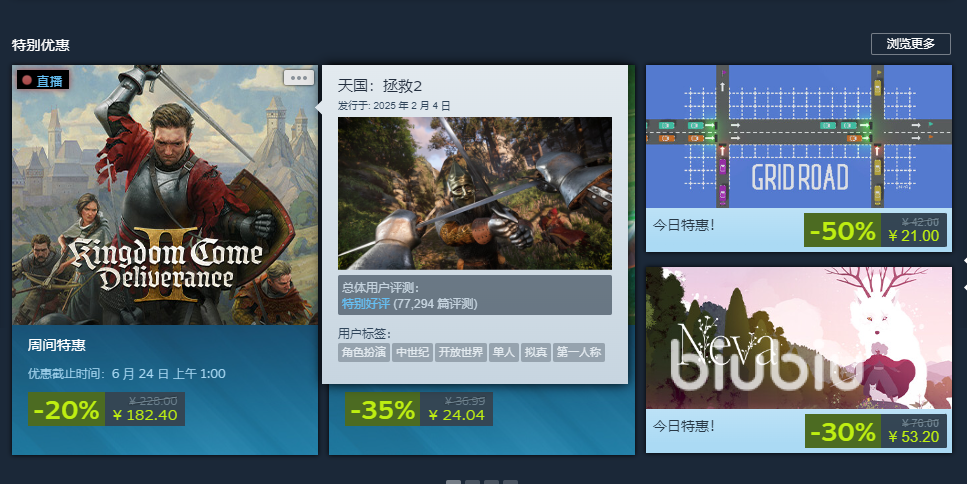The image size is (967, 484).
Task: Click the red 直播 live badge
Action: coord(43,80)
